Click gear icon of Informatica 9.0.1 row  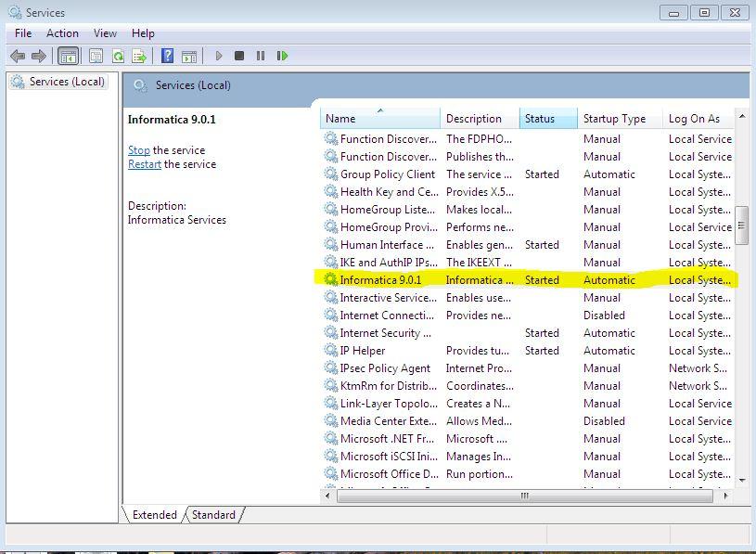coord(331,279)
